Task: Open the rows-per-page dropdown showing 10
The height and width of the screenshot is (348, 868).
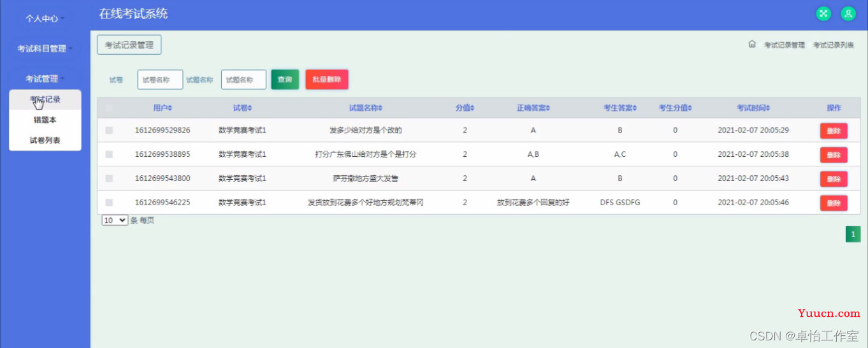Action: click(115, 221)
